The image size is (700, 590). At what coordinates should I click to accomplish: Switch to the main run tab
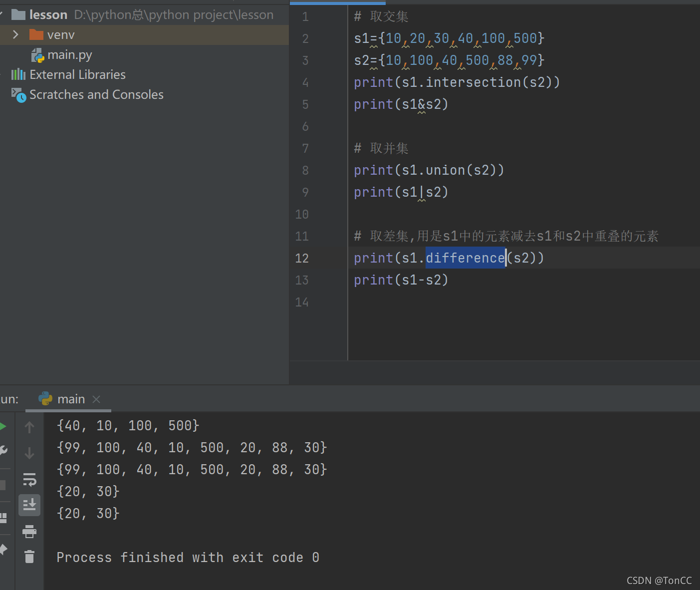(71, 399)
